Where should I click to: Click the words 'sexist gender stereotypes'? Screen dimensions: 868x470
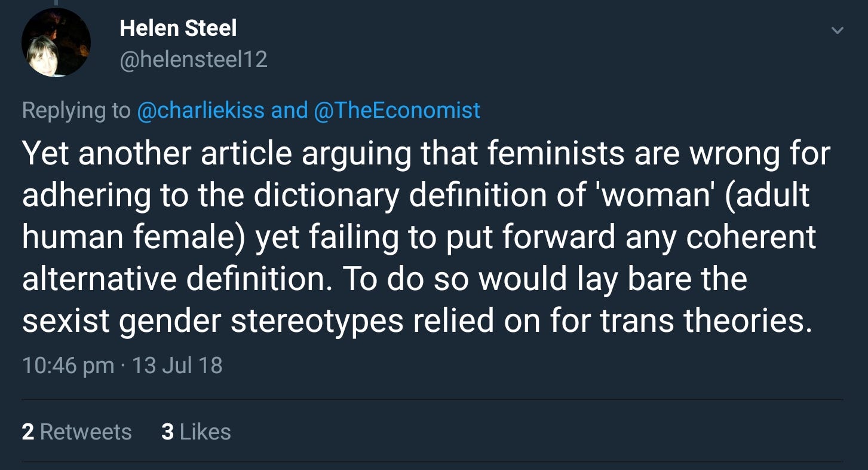tap(213, 321)
